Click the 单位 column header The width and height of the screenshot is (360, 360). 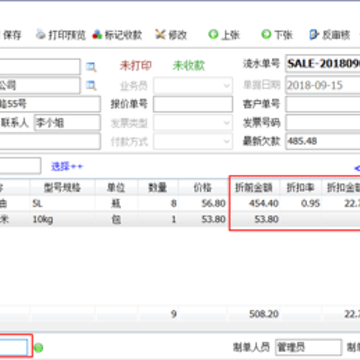[x=116, y=188]
